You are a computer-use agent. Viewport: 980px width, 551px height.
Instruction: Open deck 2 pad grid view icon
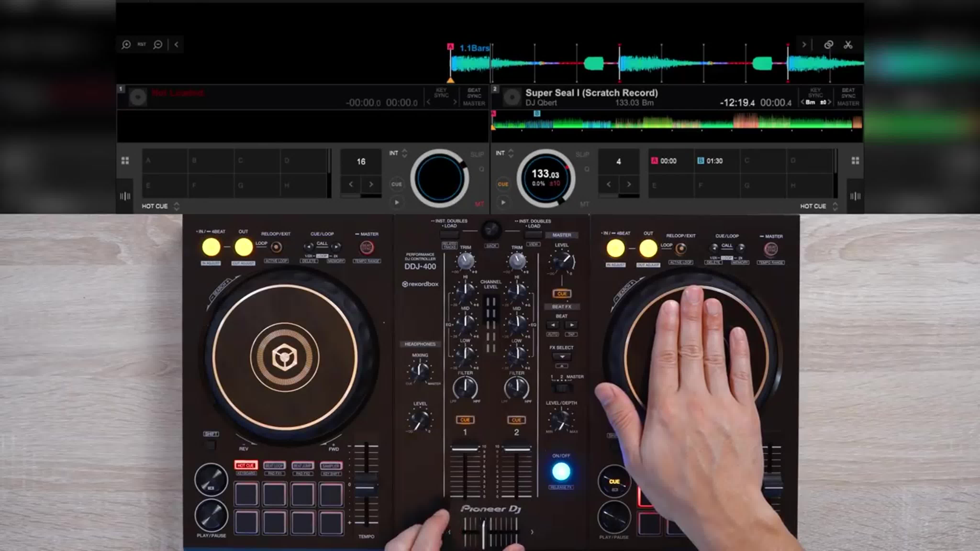[x=855, y=160]
